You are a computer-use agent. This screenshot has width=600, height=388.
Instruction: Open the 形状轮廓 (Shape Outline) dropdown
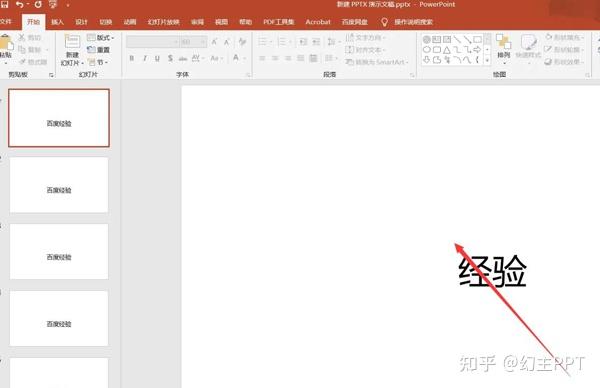point(564,50)
